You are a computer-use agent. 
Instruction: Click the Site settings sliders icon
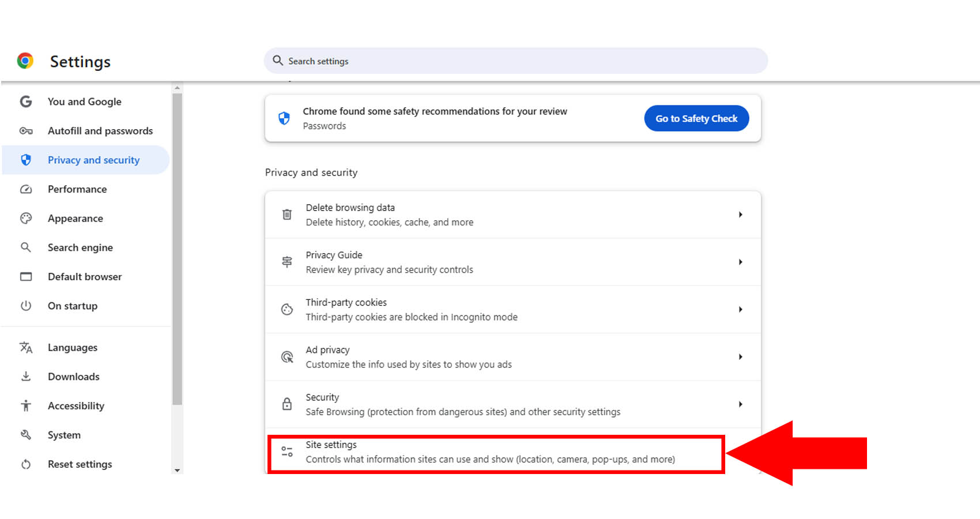(287, 452)
